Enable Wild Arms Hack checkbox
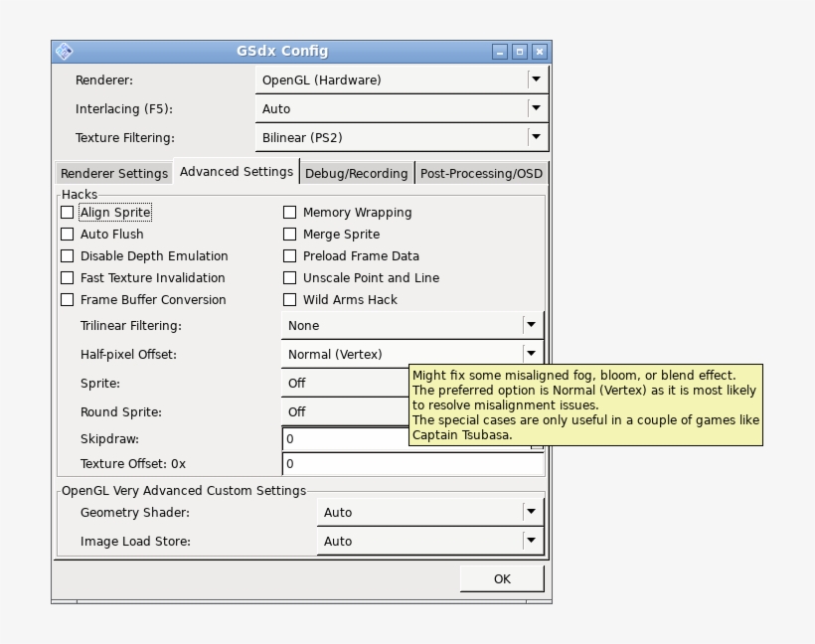The image size is (815, 644). tap(290, 300)
